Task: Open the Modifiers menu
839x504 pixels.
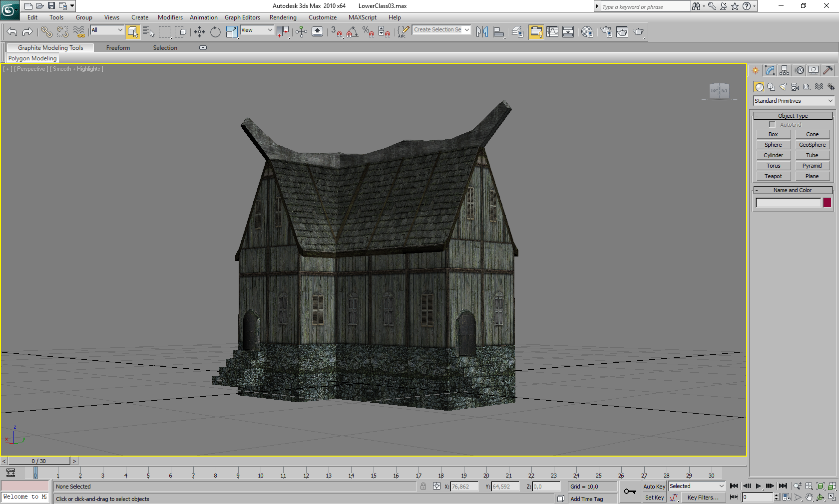Action: point(170,17)
